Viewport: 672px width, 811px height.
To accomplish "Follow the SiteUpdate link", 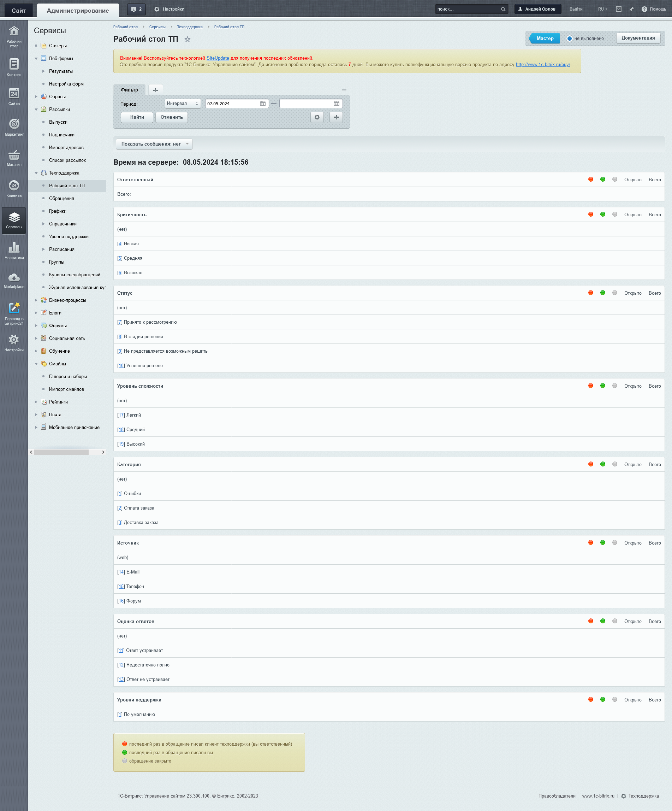I will click(x=218, y=58).
